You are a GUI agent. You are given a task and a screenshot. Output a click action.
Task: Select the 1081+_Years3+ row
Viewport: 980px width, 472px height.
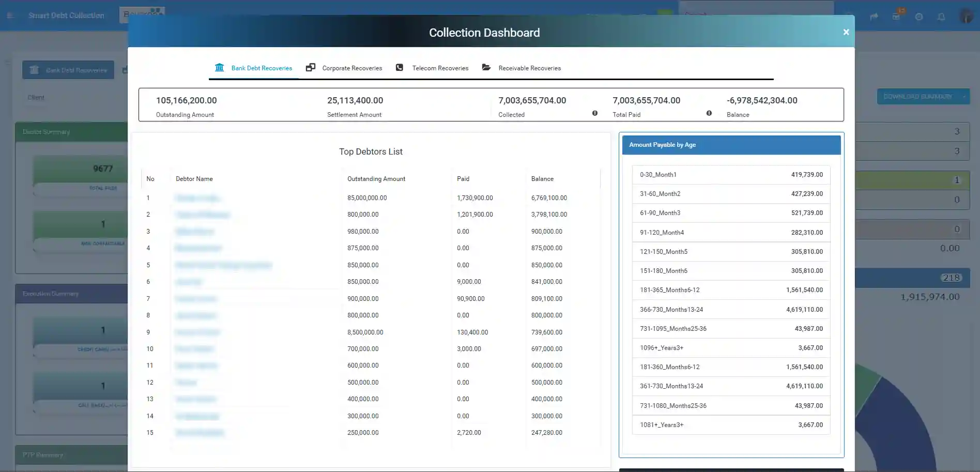click(731, 425)
